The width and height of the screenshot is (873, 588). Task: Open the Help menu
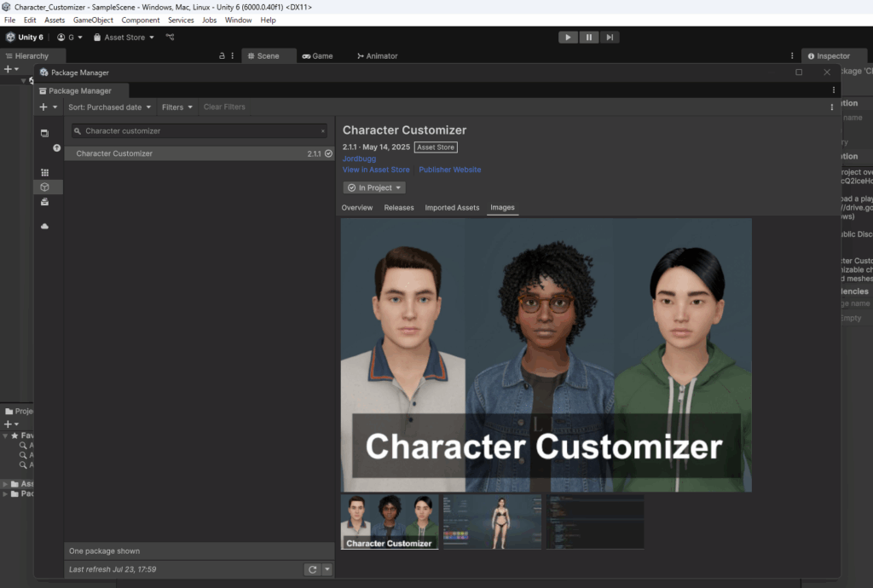point(268,20)
